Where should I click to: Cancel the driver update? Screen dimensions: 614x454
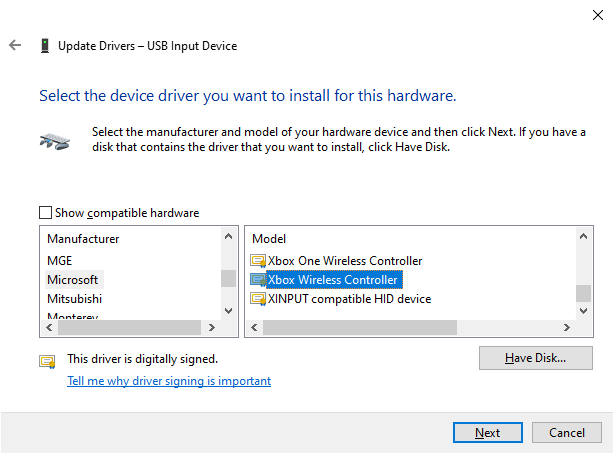[x=567, y=433]
